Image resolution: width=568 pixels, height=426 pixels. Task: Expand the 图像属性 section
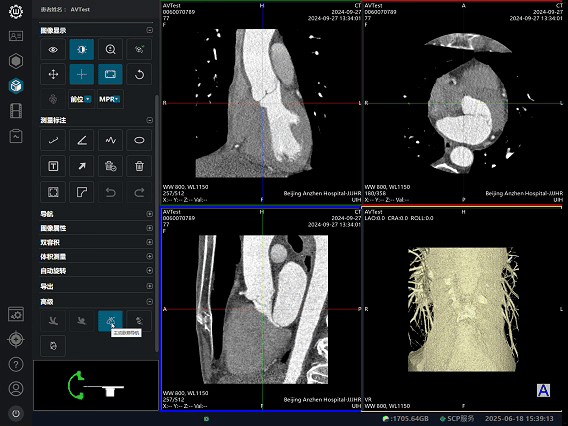click(x=149, y=228)
